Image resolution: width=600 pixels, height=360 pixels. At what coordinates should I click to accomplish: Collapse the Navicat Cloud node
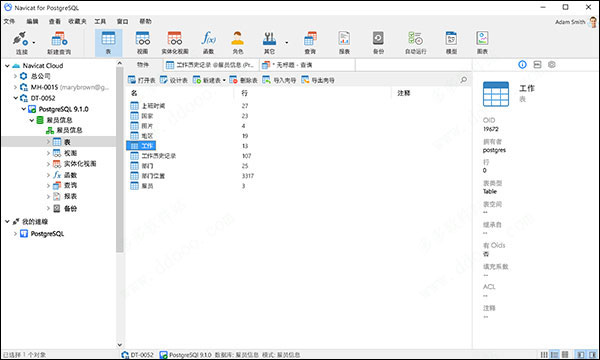click(x=7, y=66)
